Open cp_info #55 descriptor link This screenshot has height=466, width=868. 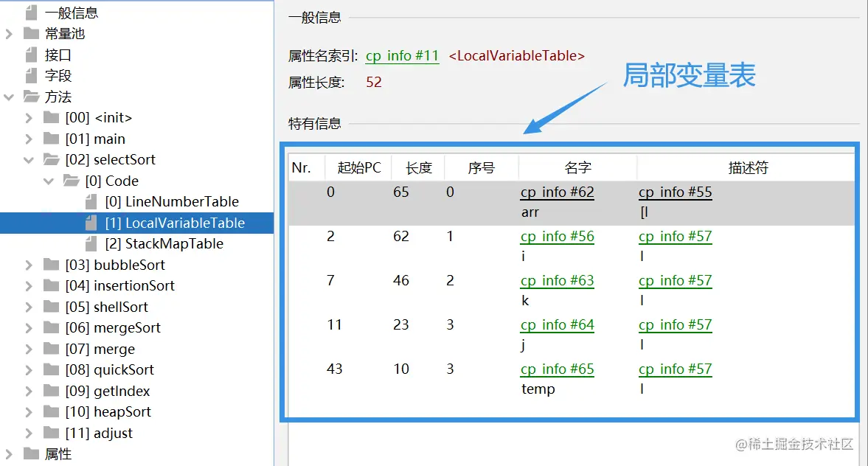pyautogui.click(x=676, y=192)
